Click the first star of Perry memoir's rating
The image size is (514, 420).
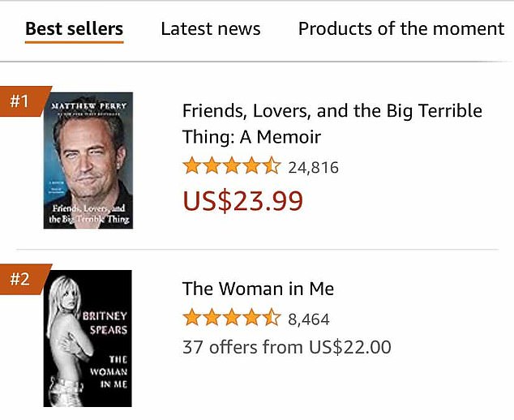[x=192, y=167]
